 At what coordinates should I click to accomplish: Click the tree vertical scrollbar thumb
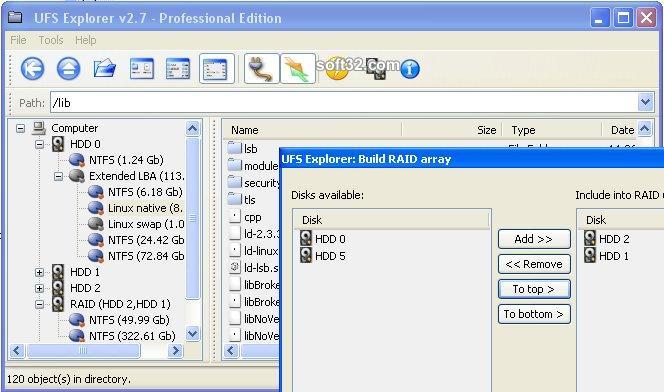[x=193, y=218]
